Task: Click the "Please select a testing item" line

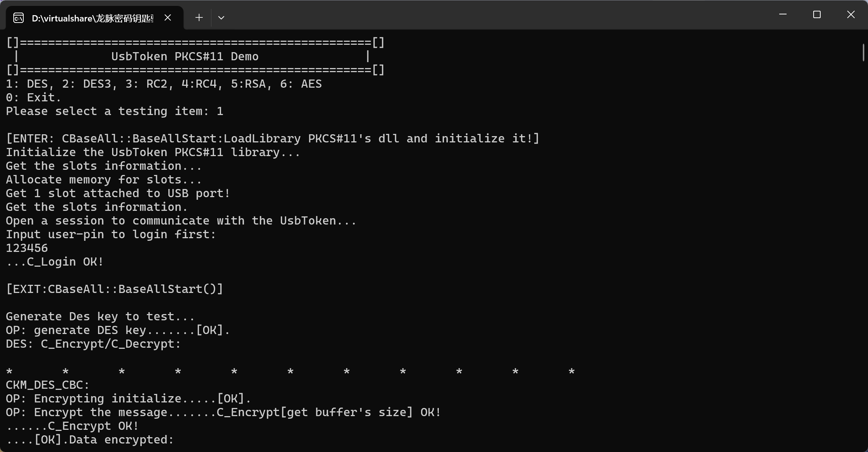Action: 115,111
